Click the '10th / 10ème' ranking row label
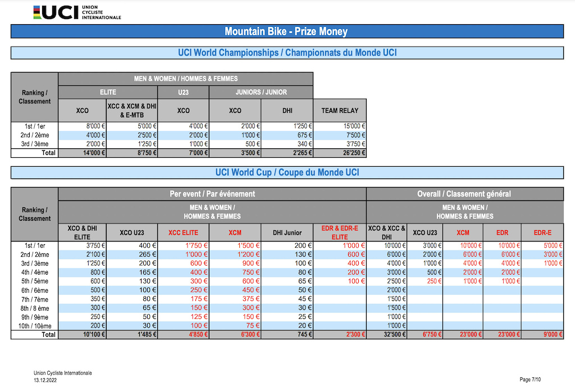Screen dimensions: 575x392 coord(35,326)
